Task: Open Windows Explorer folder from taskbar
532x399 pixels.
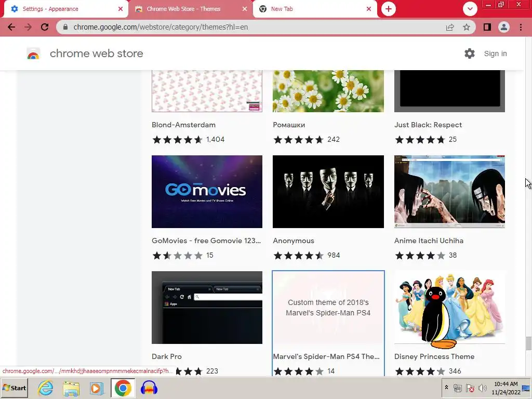Action: pyautogui.click(x=71, y=389)
